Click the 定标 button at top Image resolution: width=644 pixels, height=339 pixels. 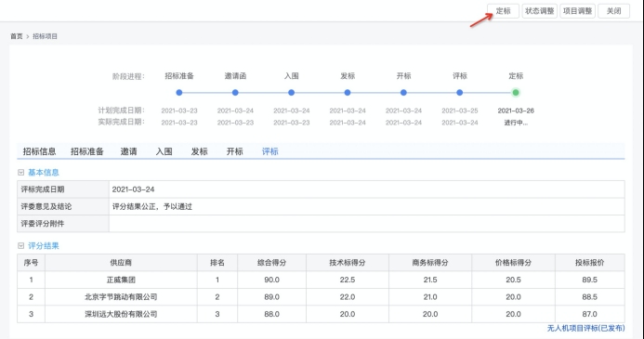pyautogui.click(x=503, y=11)
